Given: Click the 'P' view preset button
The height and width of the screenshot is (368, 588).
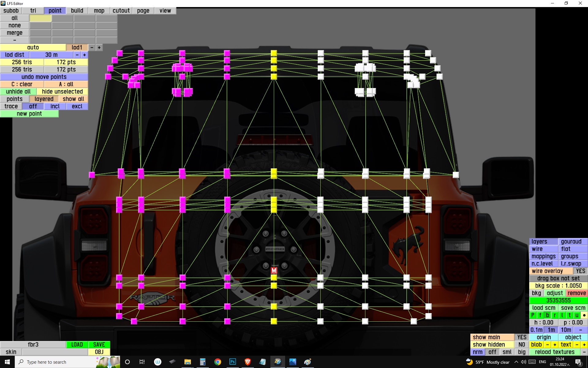Looking at the screenshot, I should coord(533,315).
